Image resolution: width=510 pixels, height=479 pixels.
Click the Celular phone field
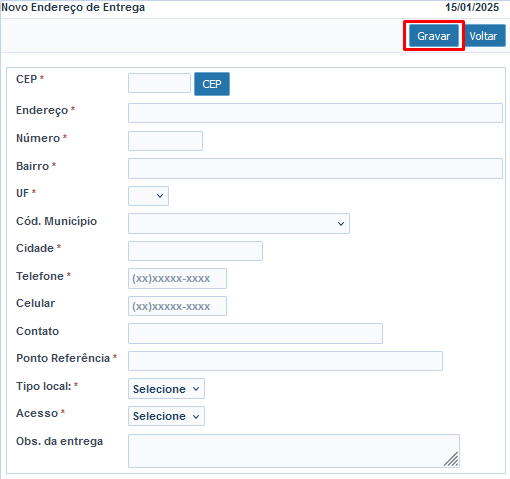177,306
